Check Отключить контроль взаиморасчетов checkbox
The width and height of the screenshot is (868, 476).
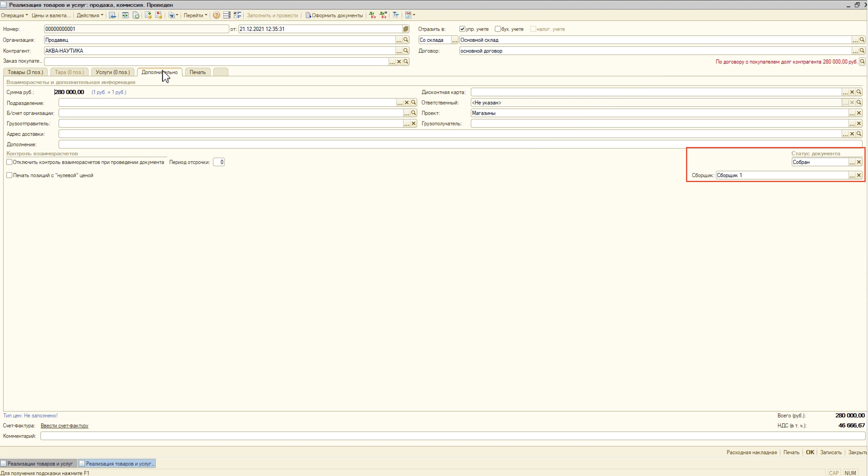coord(10,162)
